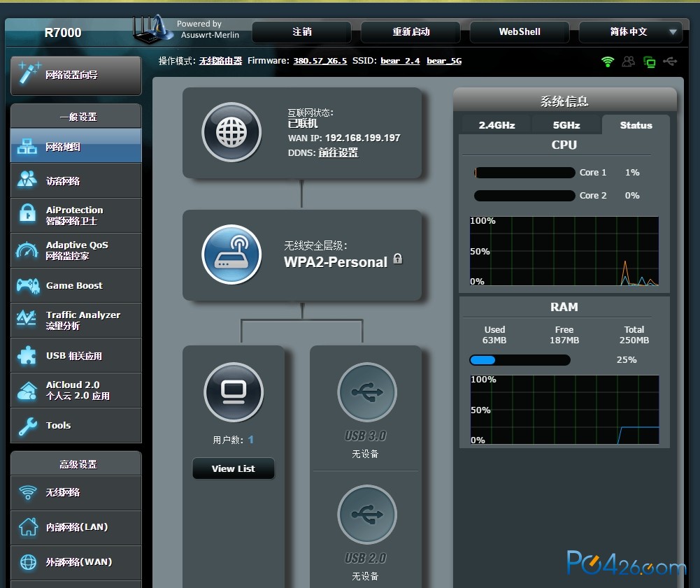Open 网络地图 in the sidebar
Image resolution: width=700 pixels, height=588 pixels.
(76, 146)
